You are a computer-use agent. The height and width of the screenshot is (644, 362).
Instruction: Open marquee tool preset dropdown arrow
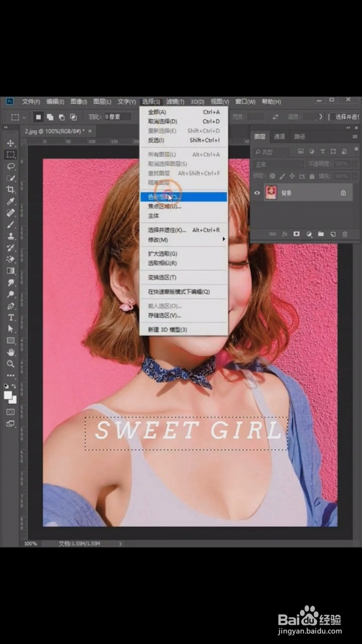24,117
